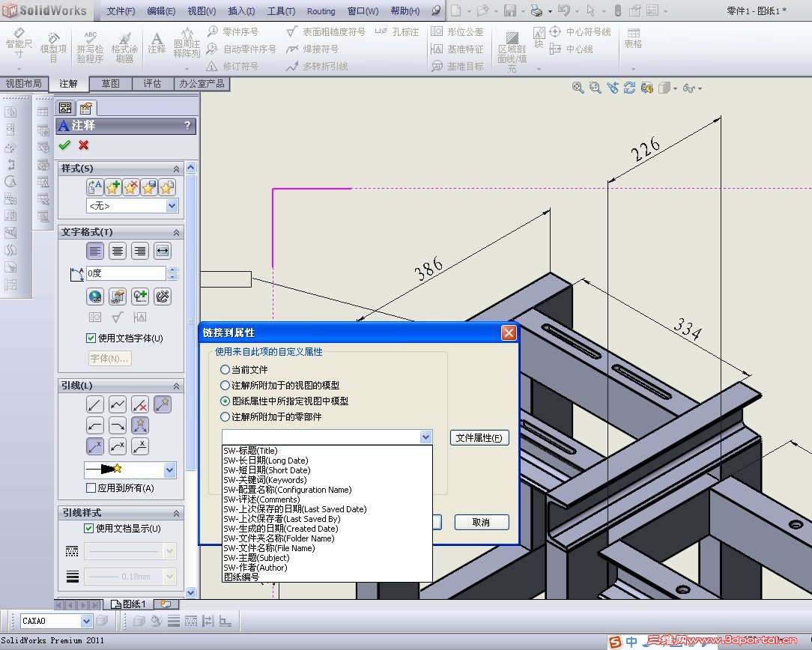Image resolution: width=812 pixels, height=650 pixels.
Task: Click the 取消 button in dialog
Action: 482,522
